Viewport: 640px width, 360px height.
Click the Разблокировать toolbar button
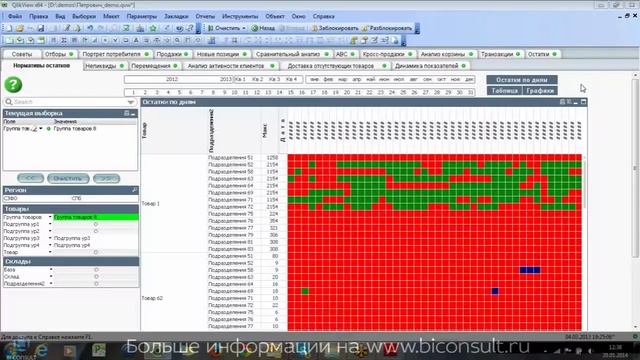click(387, 28)
